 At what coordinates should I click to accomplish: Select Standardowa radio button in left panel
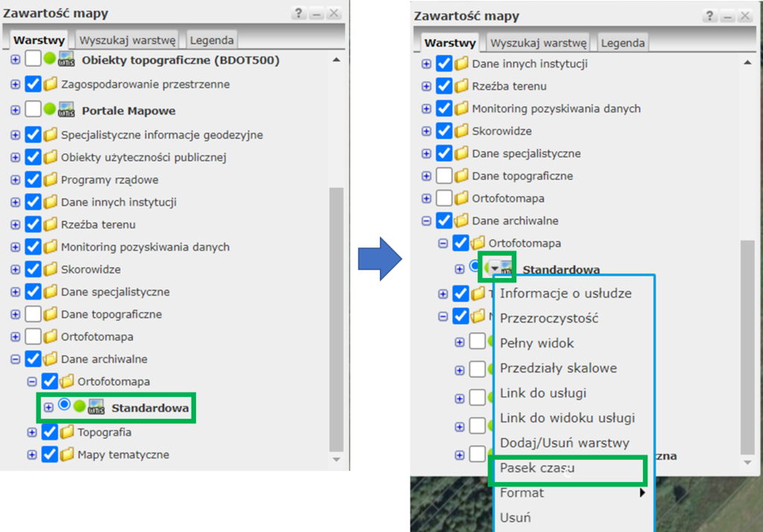[64, 405]
